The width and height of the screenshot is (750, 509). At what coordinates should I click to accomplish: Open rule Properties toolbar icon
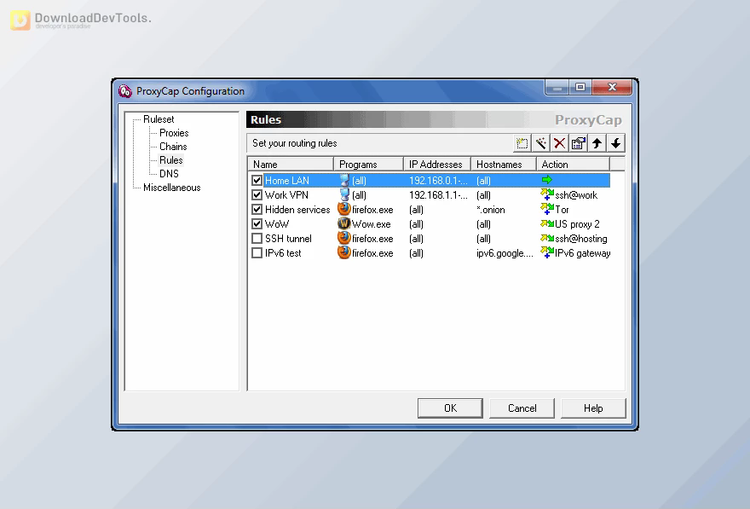(x=578, y=143)
